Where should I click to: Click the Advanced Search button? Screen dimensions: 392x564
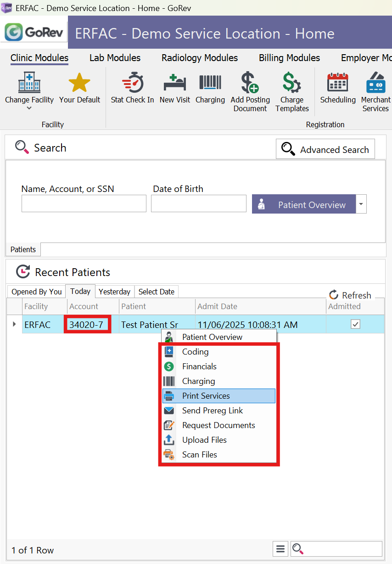tap(325, 149)
